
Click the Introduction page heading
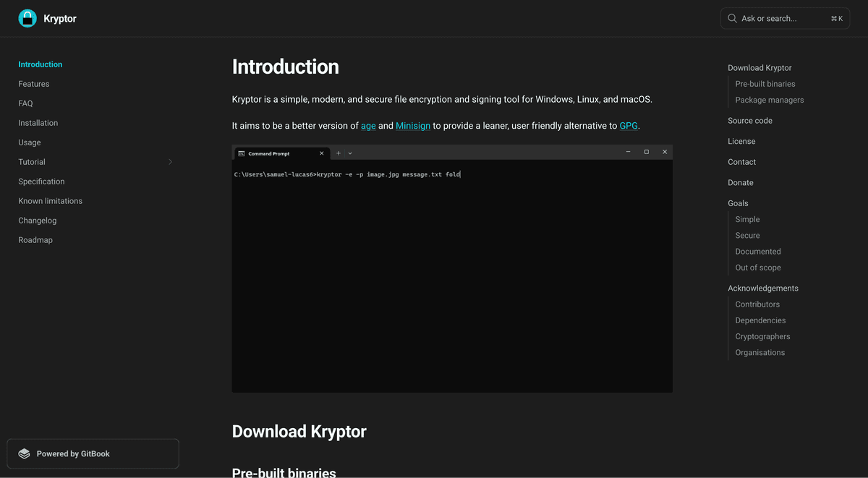(x=285, y=67)
